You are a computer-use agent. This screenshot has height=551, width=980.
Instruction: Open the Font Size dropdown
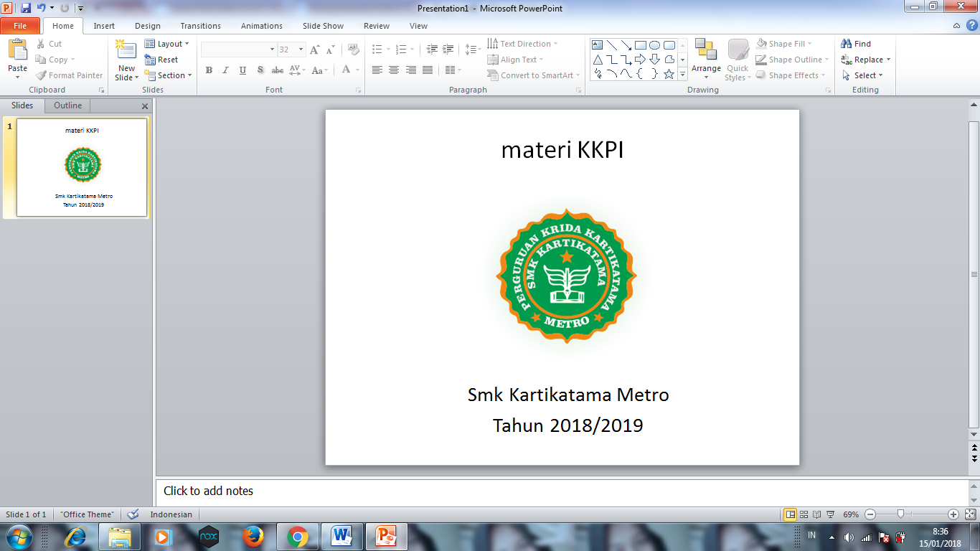click(301, 49)
